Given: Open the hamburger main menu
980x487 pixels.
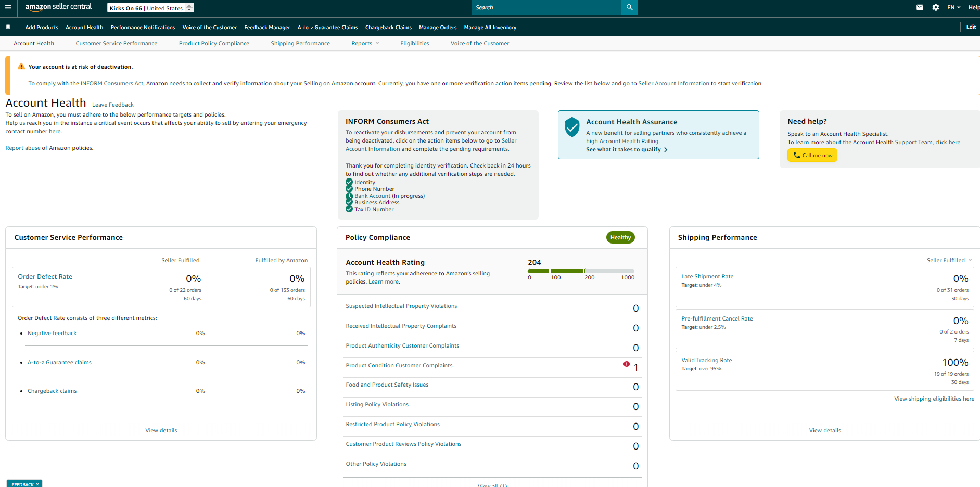Looking at the screenshot, I should tap(8, 7).
